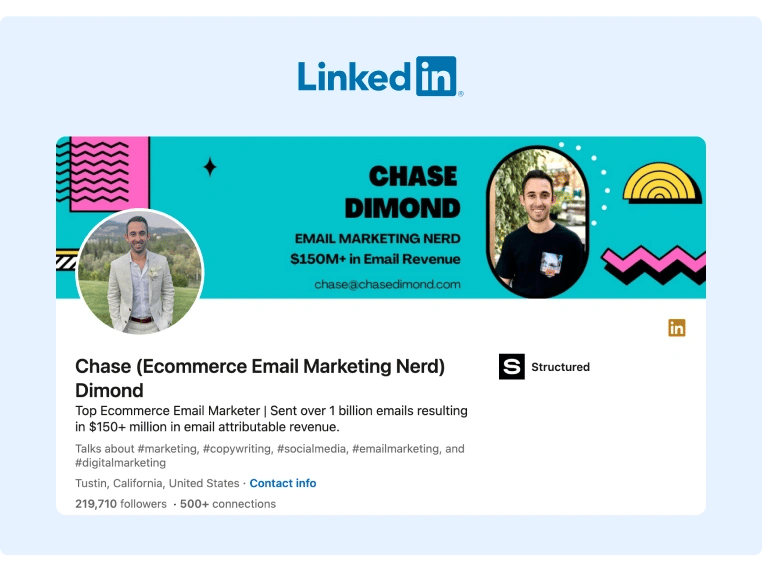Select the #digitalmarketing hashtag

(121, 463)
